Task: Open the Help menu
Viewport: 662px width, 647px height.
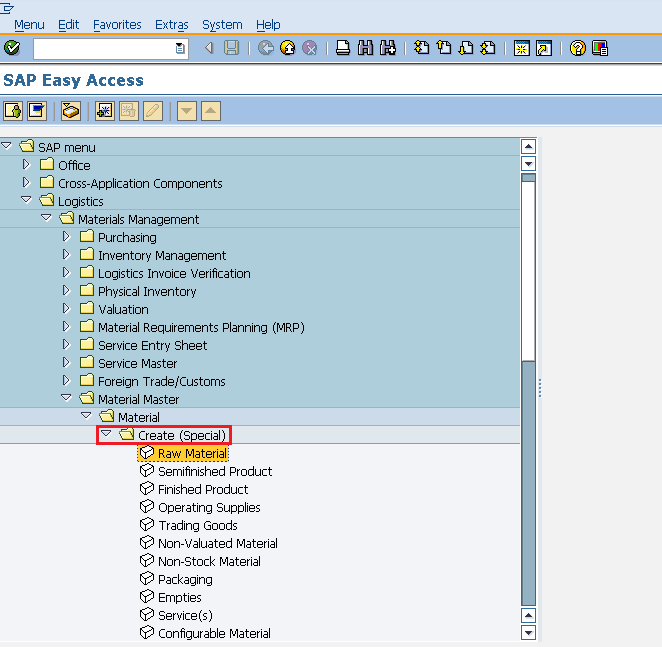Action: point(268,25)
